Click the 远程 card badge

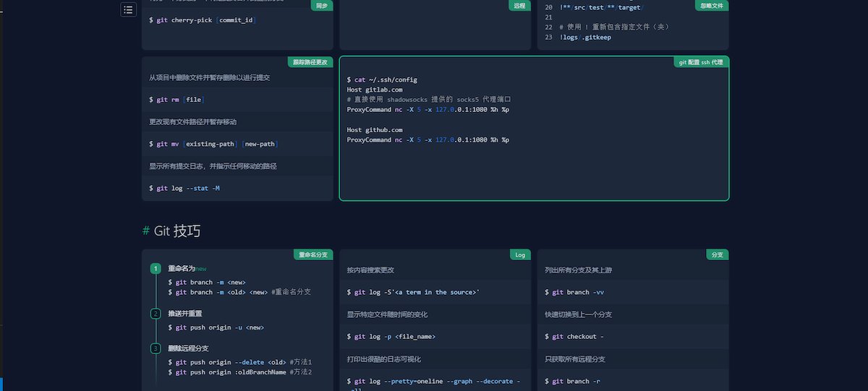pos(519,5)
